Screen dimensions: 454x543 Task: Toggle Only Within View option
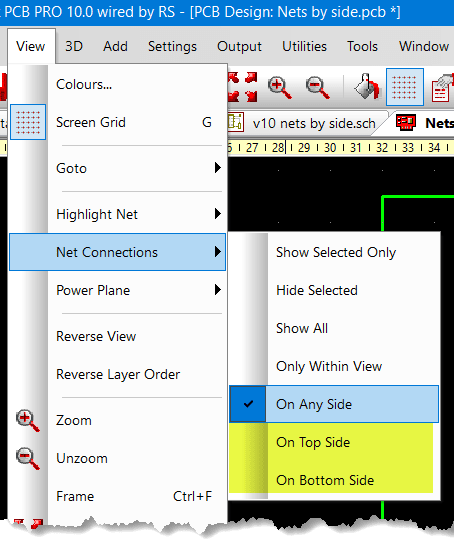click(x=334, y=366)
